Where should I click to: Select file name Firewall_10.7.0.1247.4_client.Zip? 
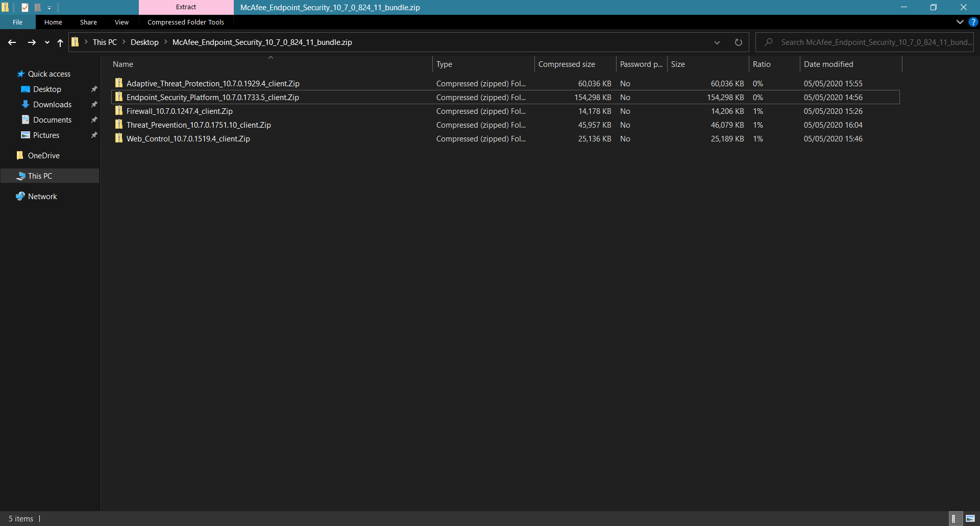180,111
